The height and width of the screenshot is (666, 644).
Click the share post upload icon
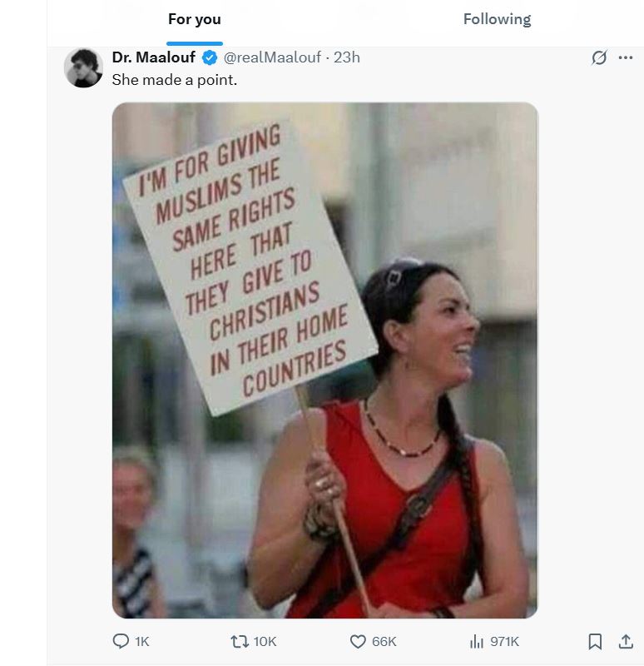click(625, 641)
